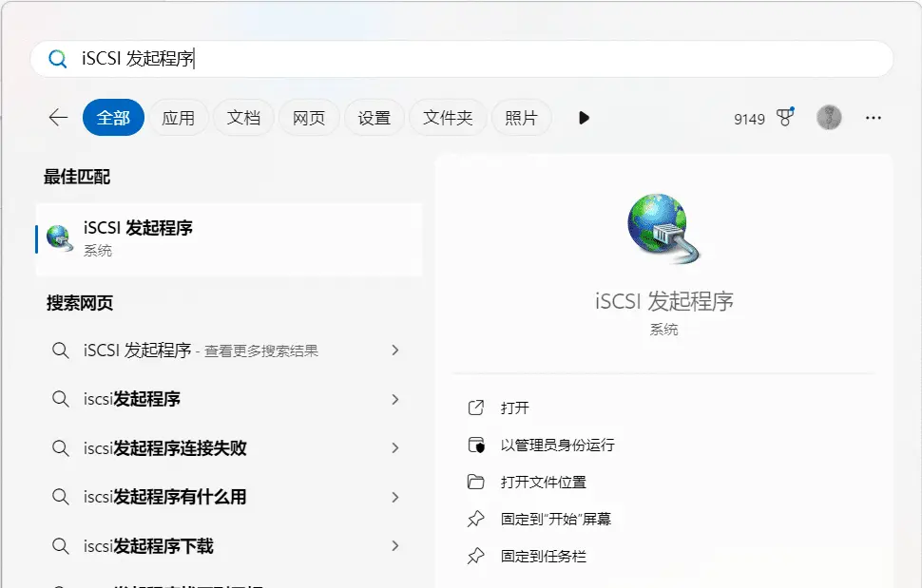Click the 以管理员身份运行 shield icon
Screen dimensions: 922x588
[x=476, y=445]
